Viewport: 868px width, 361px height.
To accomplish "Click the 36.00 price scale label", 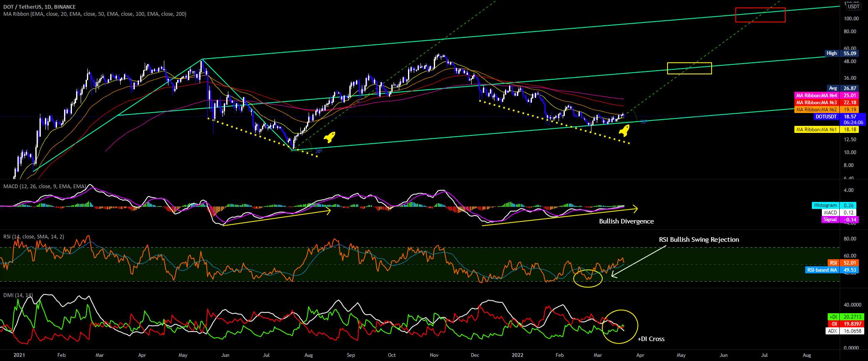I will click(x=851, y=78).
